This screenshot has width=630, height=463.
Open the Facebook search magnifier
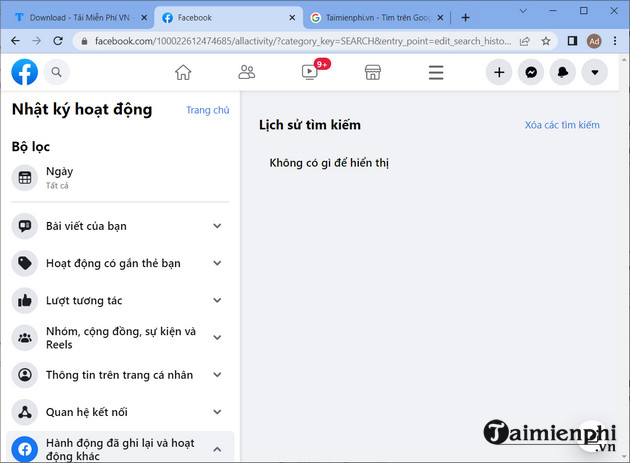coord(56,72)
